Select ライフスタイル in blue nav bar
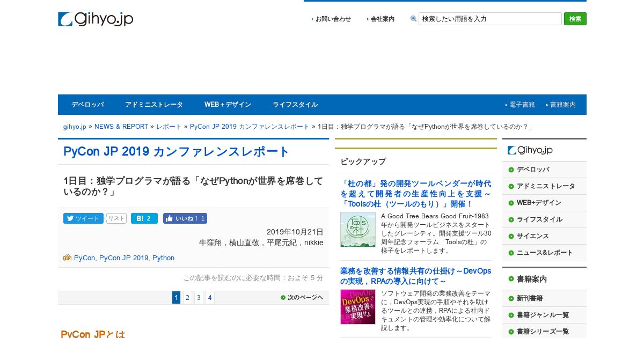644x338 pixels. [295, 105]
